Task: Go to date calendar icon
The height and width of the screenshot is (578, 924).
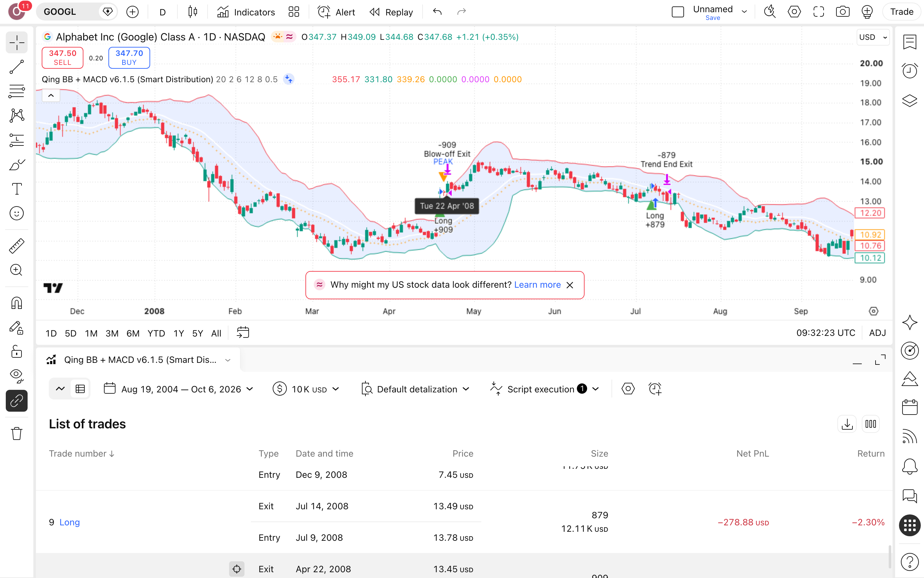Action: click(x=243, y=333)
